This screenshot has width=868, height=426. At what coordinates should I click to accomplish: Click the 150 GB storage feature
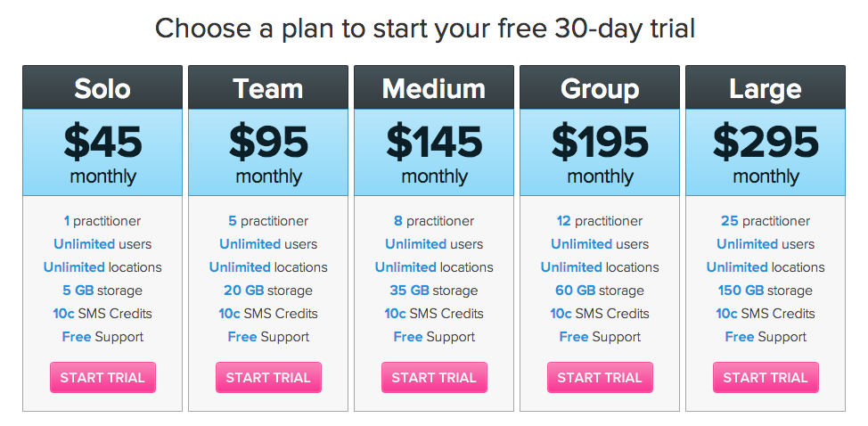766,291
